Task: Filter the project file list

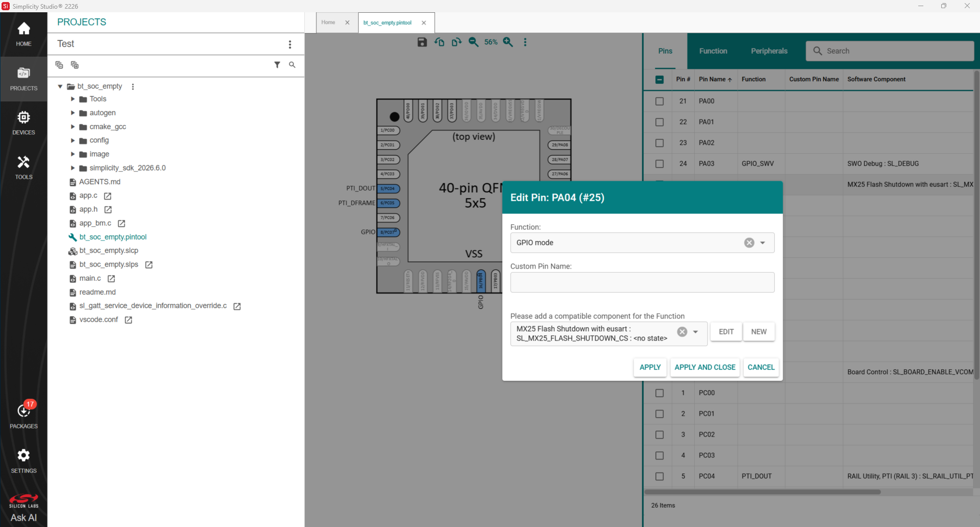Action: pos(277,65)
